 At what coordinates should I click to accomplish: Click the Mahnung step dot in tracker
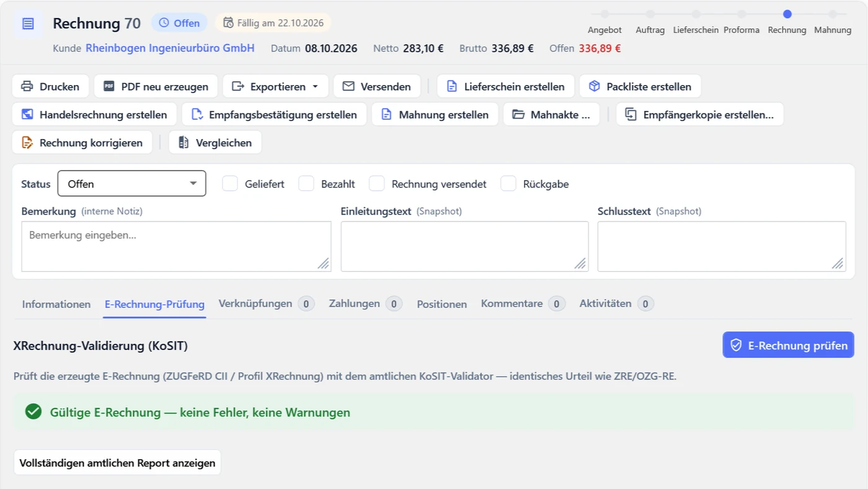pyautogui.click(x=833, y=14)
